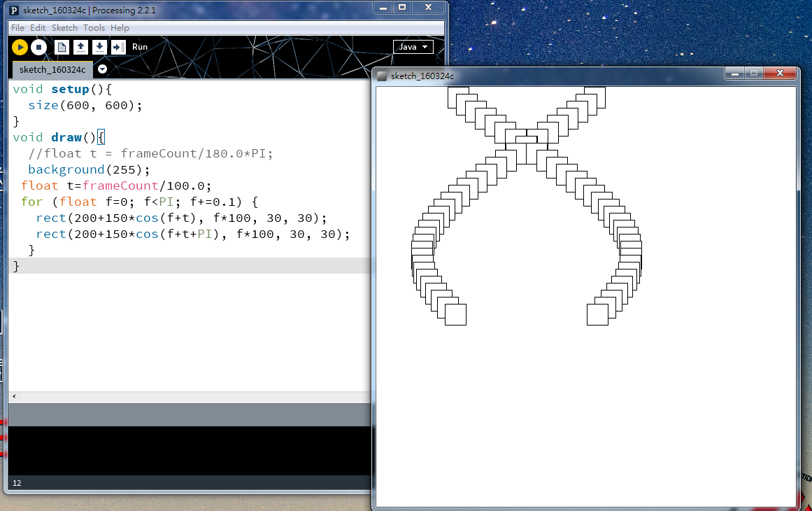
Task: Click the for loop code line
Action: coord(139,202)
